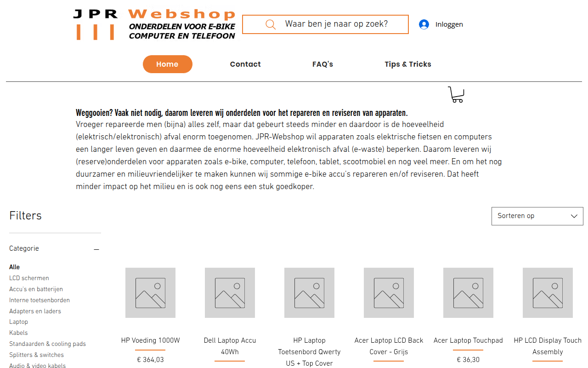Click the Acer Laptop LCD Back Cover title
588x368 pixels.
389,346
